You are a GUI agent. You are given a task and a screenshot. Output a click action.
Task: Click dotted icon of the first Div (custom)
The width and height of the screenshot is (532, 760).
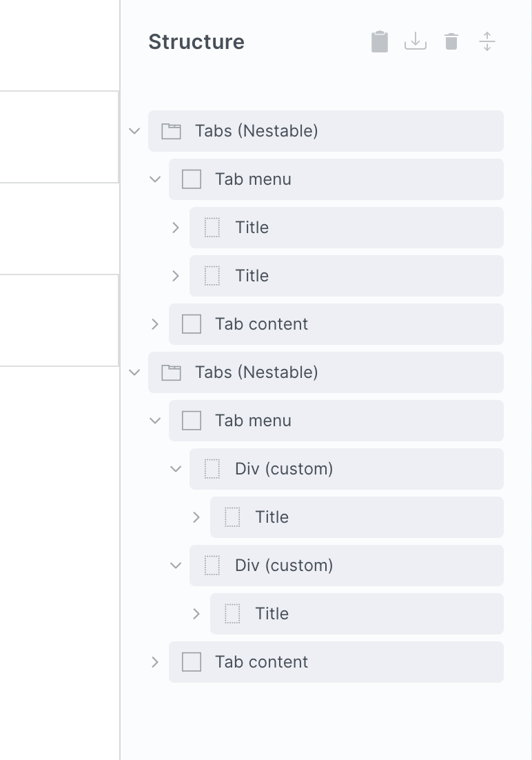tap(212, 469)
